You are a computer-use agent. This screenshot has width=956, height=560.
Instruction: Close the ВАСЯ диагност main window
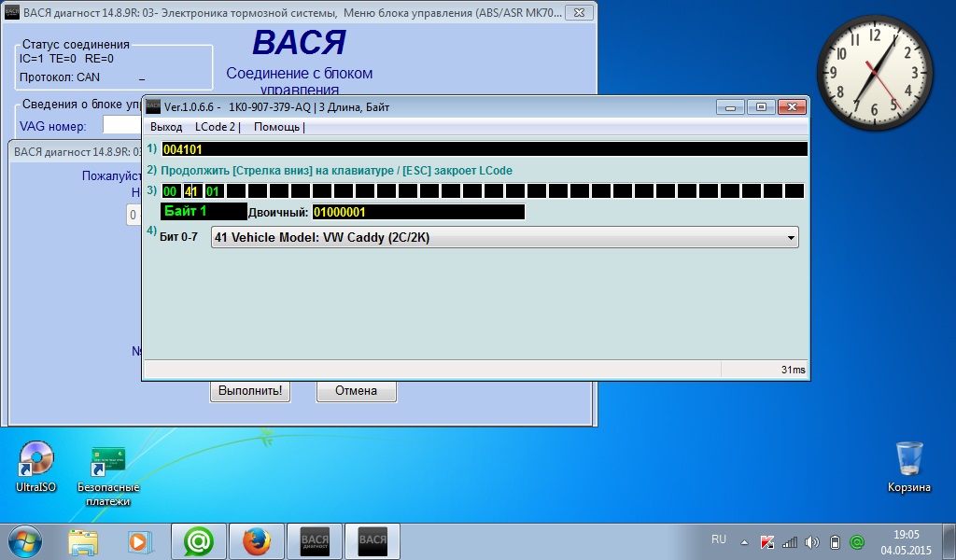tap(580, 12)
